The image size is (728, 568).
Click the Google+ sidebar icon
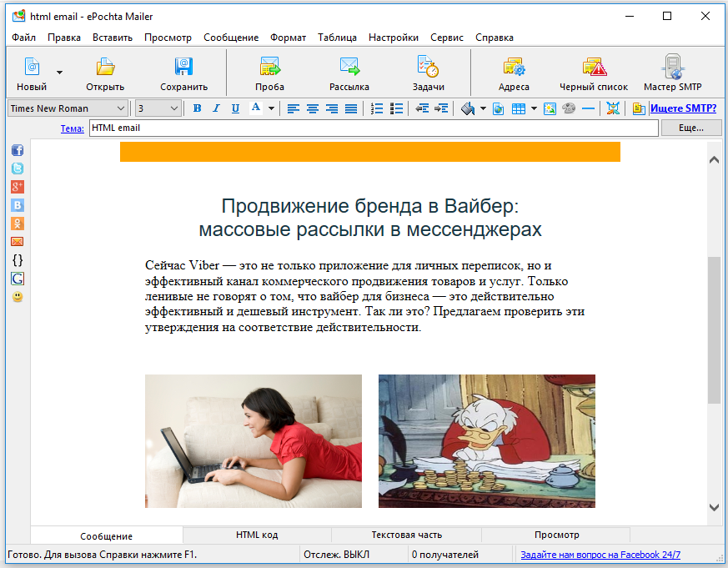point(18,187)
